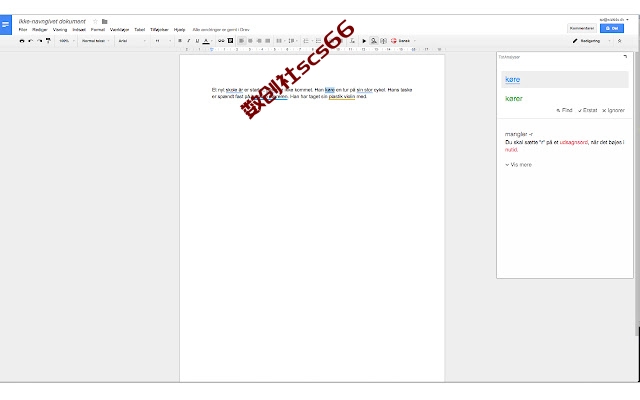Viewport: 640px width, 400px height.
Task: Open the Vis menu
Action: coord(60,30)
